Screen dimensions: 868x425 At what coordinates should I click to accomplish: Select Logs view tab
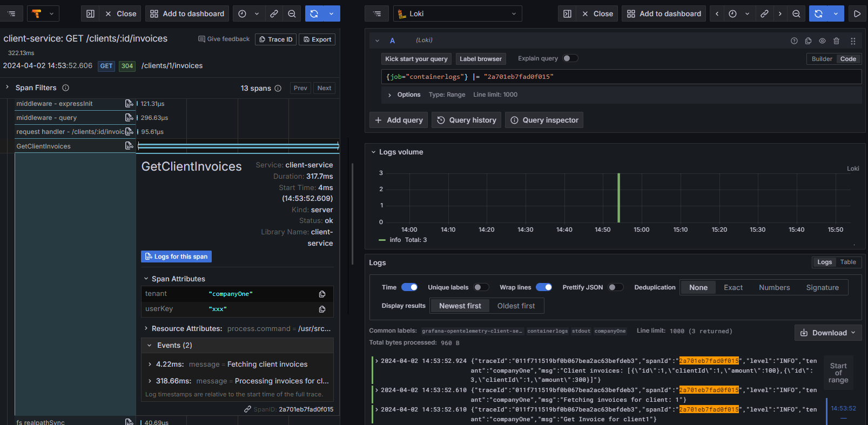824,262
